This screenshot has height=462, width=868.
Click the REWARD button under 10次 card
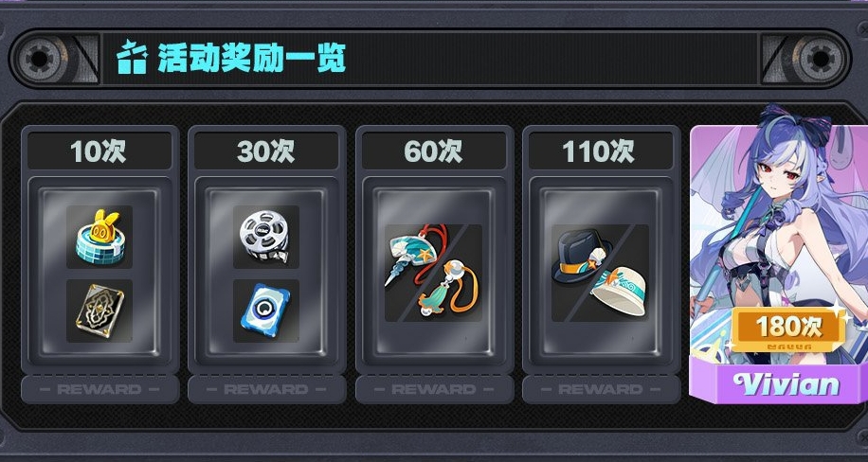[x=99, y=389]
